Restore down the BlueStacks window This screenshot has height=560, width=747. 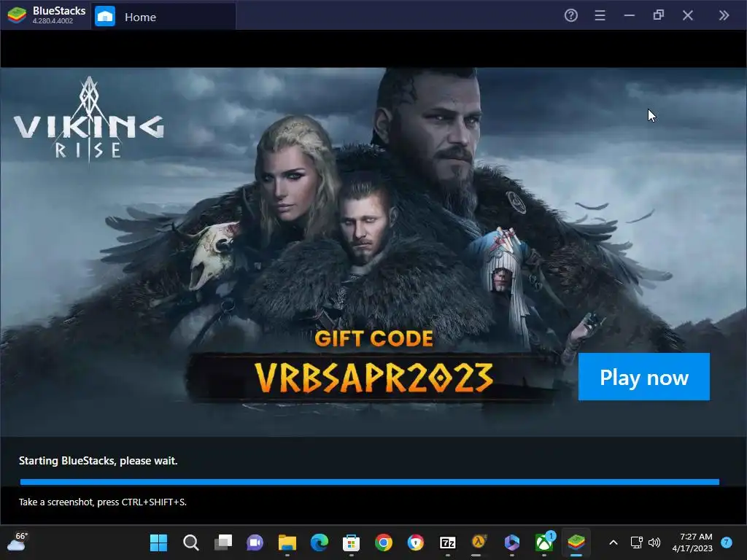(x=659, y=15)
